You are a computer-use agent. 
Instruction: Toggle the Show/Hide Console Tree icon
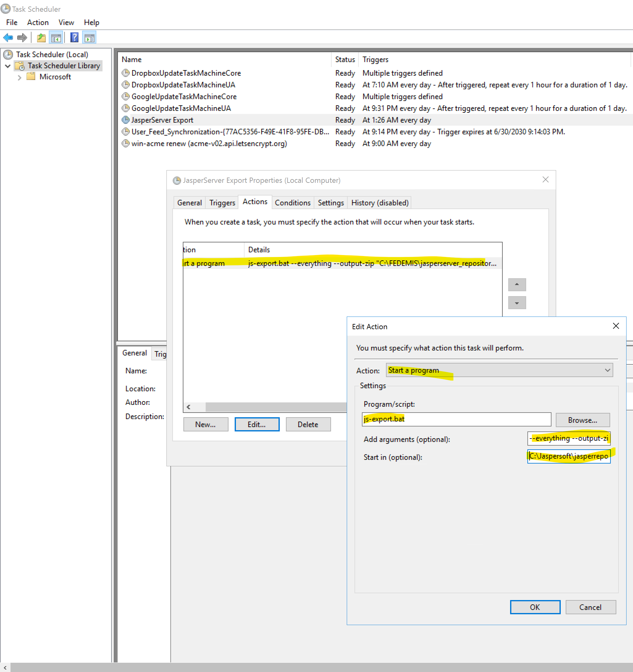pyautogui.click(x=56, y=37)
